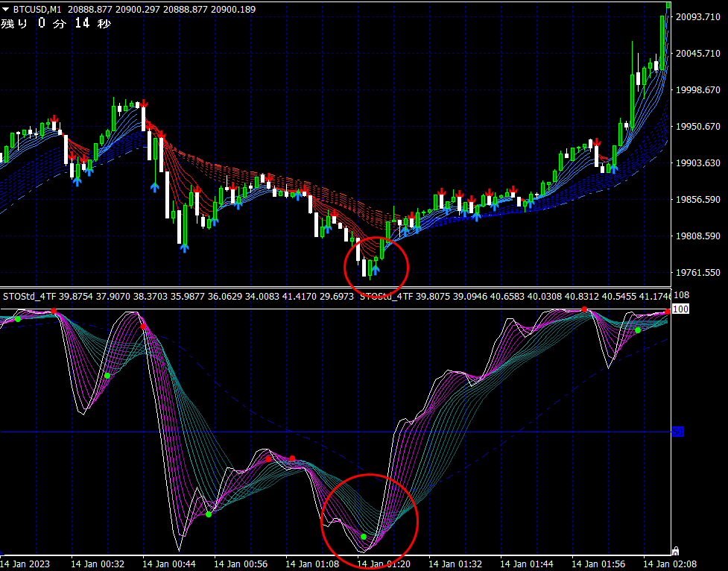
Task: Select the 100 level label in the stochastic window
Action: coord(680,309)
